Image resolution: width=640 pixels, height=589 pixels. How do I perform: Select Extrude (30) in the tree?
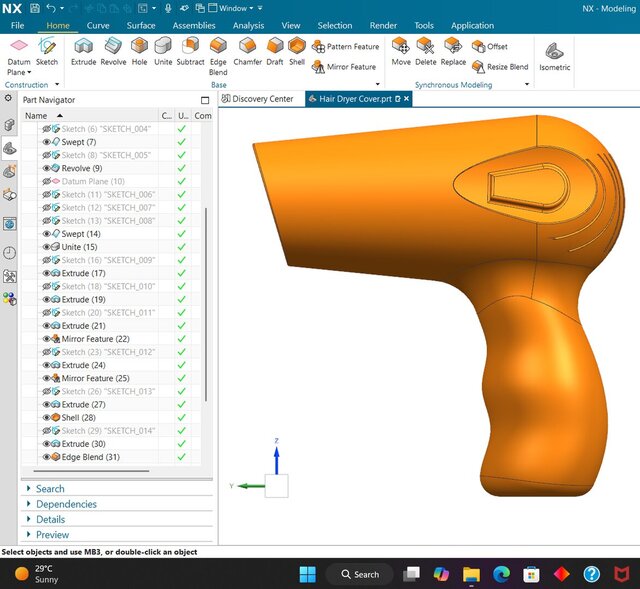83,444
